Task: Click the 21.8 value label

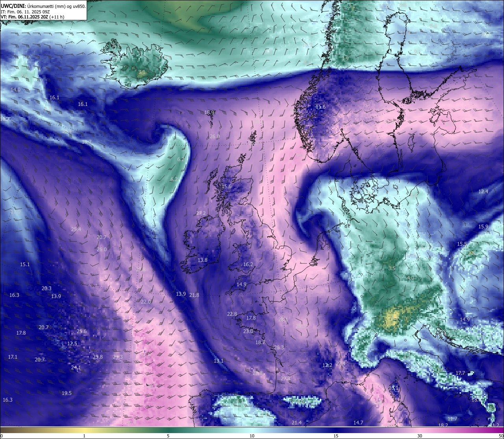Action: pyautogui.click(x=194, y=295)
